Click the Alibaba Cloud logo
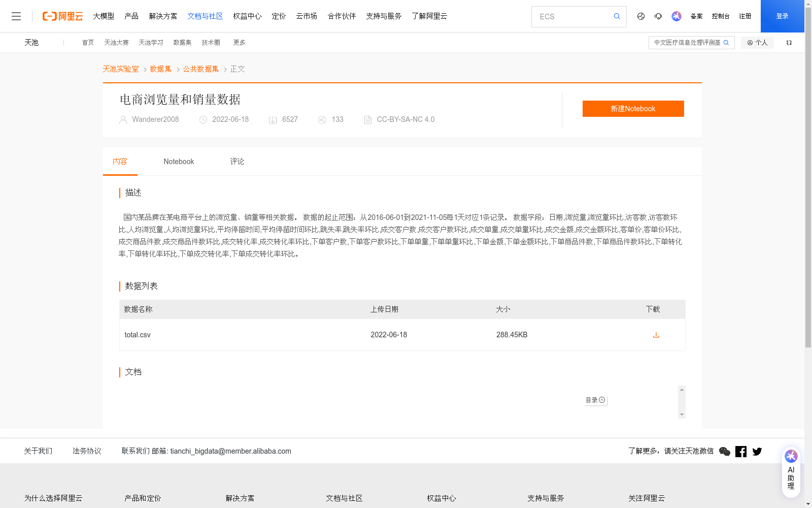Viewport: 812px width, 508px height. [62, 16]
